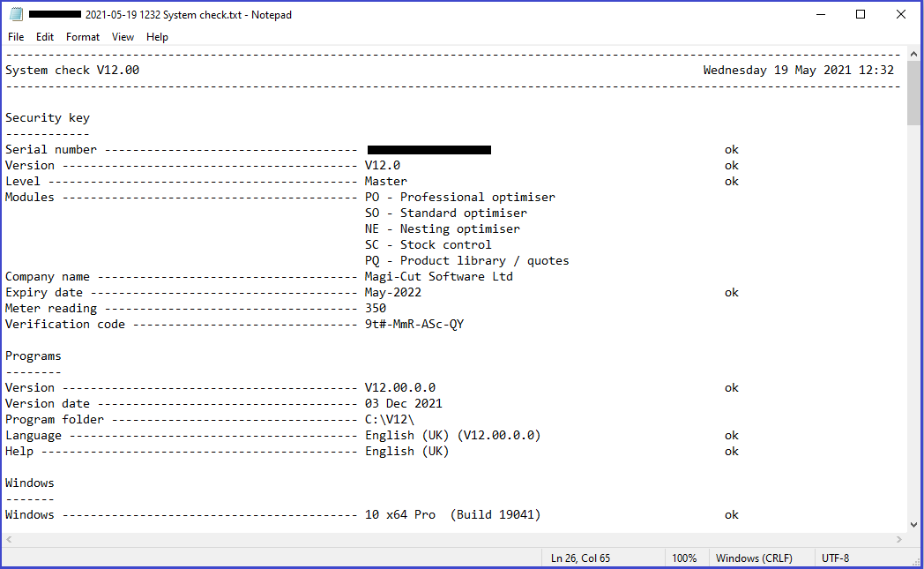Close the Notepad window
Image resolution: width=924 pixels, height=569 pixels.
(x=901, y=14)
